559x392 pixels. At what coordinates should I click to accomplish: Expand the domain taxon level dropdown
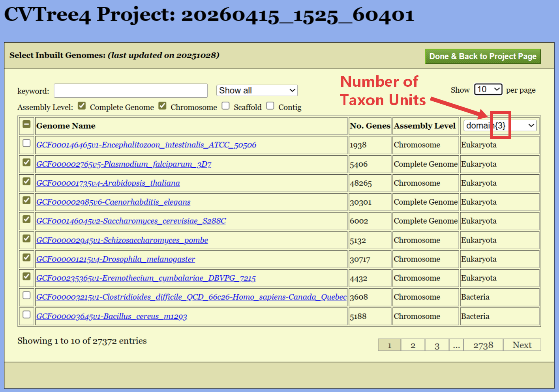click(500, 126)
